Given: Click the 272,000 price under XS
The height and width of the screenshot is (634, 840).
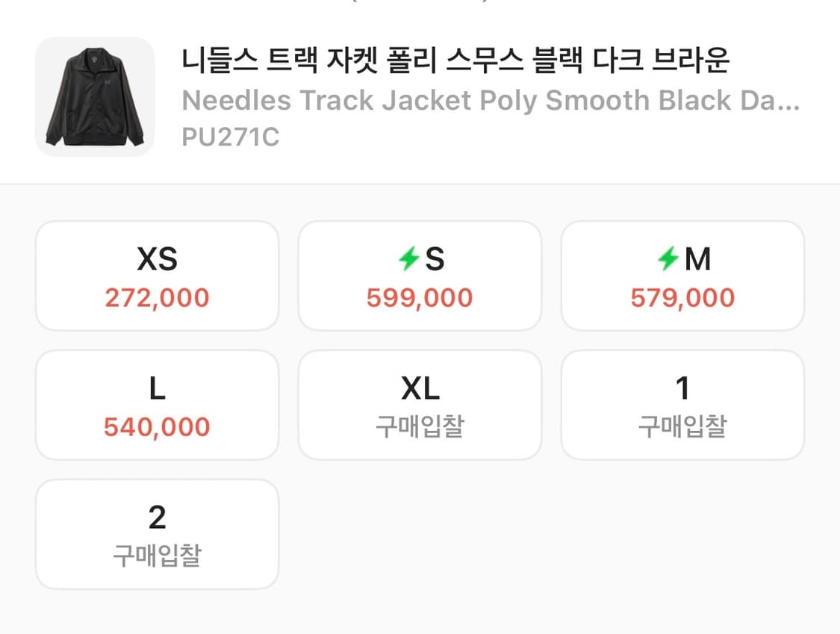Looking at the screenshot, I should click(x=156, y=297).
